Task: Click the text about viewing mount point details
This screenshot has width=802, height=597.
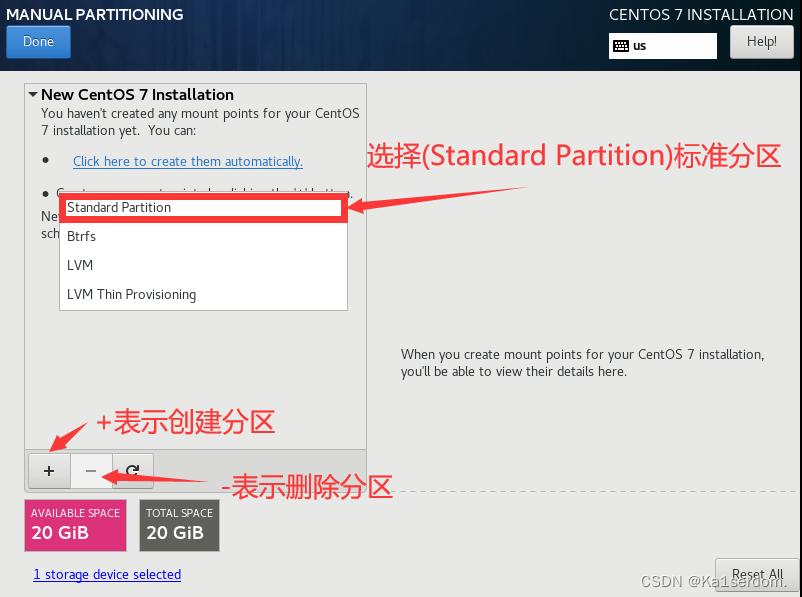Action: click(x=582, y=363)
